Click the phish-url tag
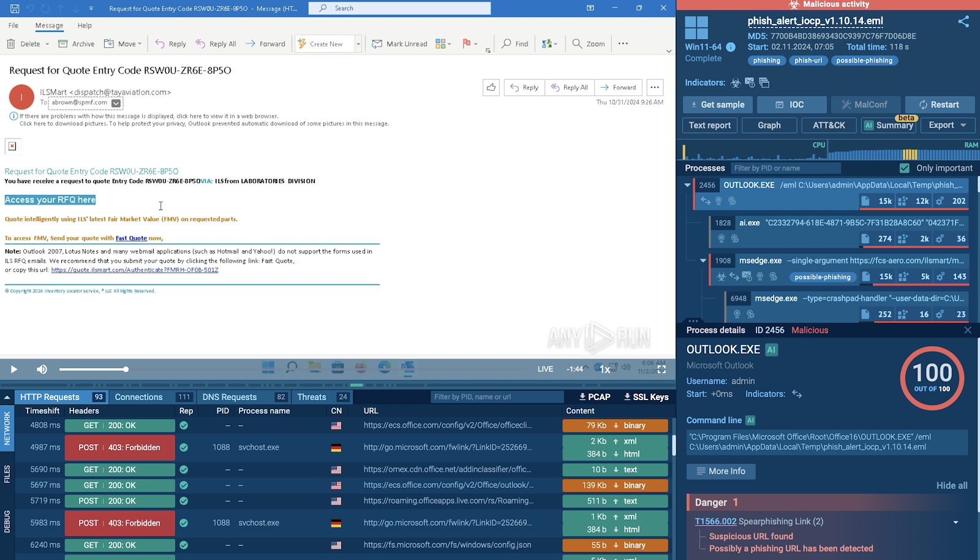This screenshot has width=980, height=560. coord(808,61)
